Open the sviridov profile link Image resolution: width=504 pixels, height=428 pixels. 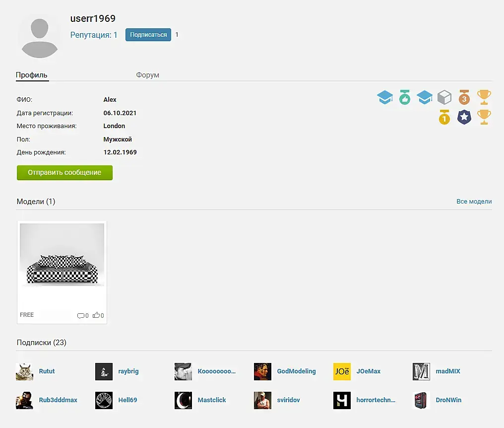(288, 400)
